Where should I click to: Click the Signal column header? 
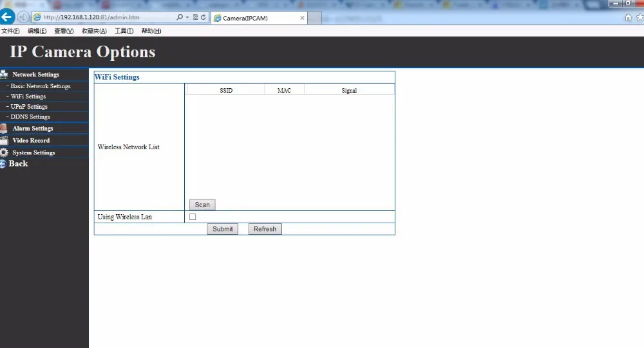pos(349,90)
